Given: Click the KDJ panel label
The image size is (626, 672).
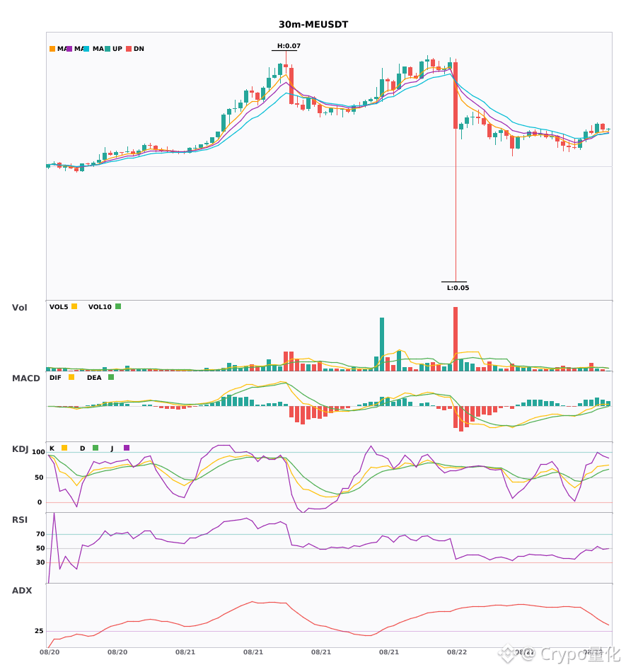Looking at the screenshot, I should tap(20, 449).
